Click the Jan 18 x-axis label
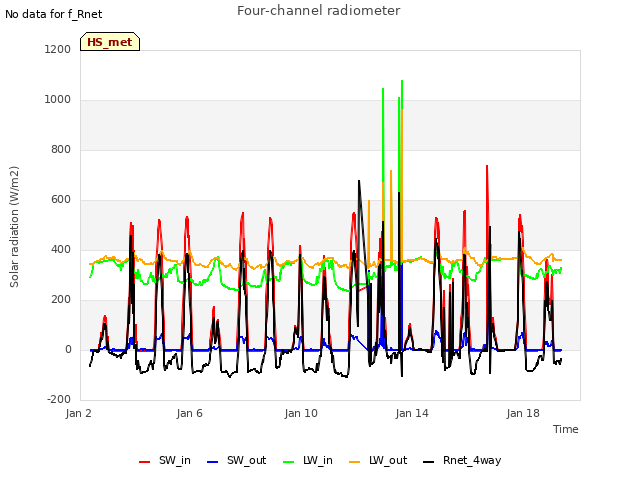The image size is (640, 480). (x=523, y=413)
